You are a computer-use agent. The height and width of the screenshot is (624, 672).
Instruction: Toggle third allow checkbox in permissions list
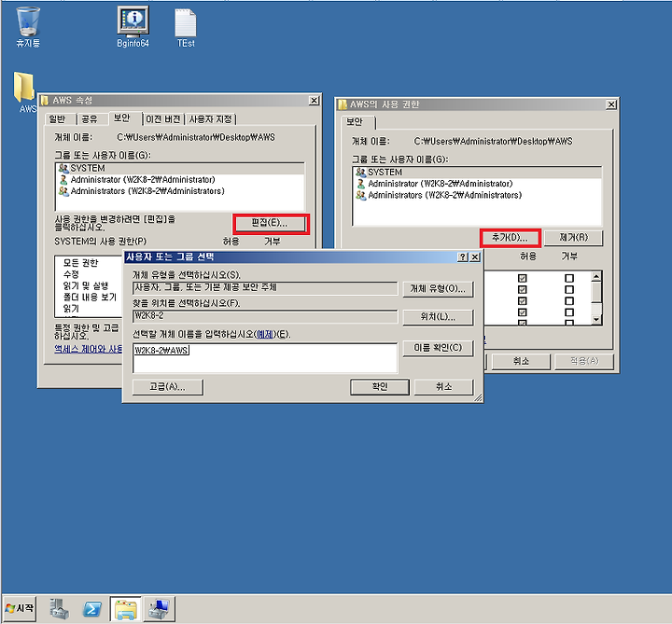point(522,300)
